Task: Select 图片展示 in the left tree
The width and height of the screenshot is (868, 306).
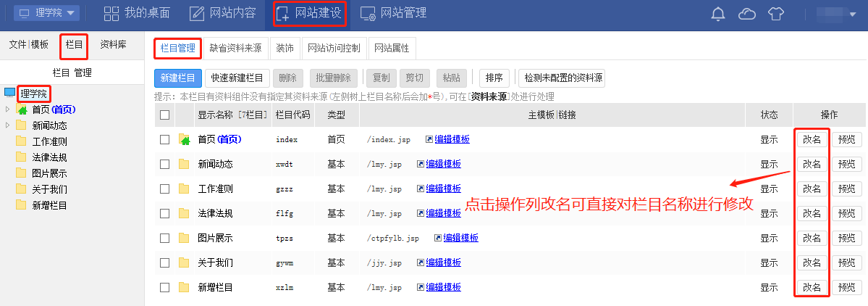Action: point(49,173)
